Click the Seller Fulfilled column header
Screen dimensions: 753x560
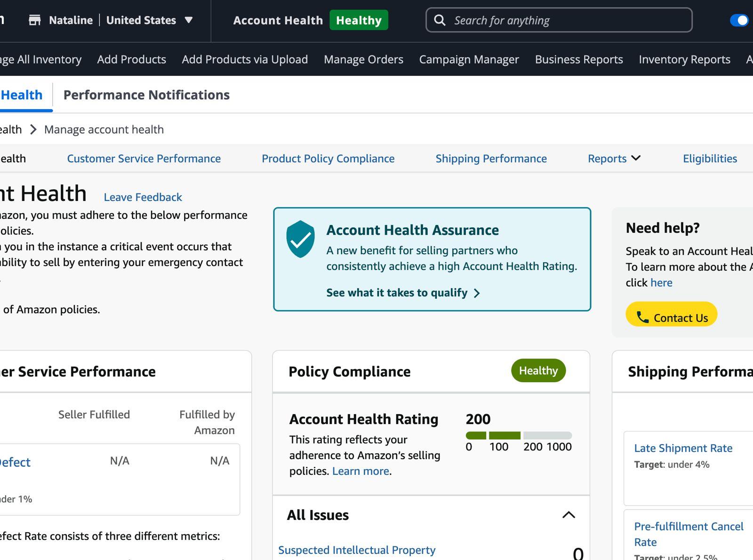pos(94,415)
